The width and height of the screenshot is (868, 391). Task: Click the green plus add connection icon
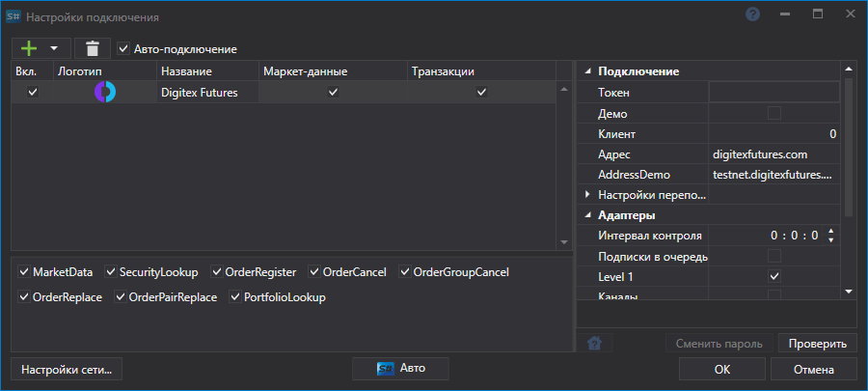point(29,48)
